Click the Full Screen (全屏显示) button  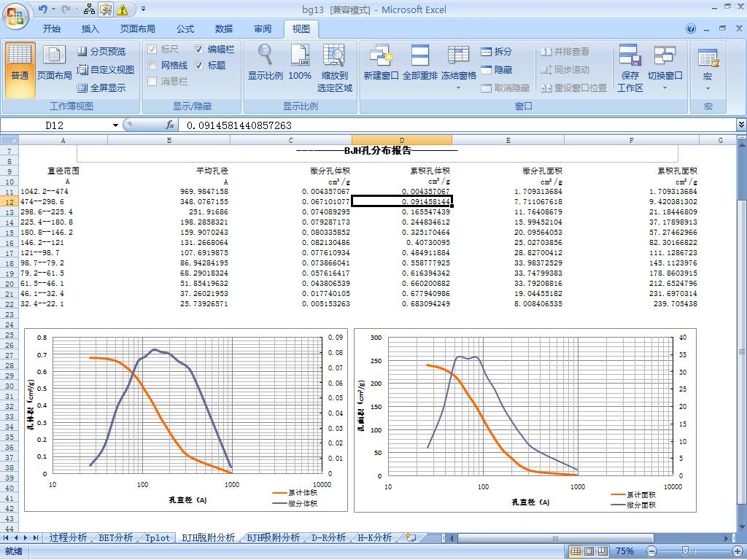[x=101, y=88]
